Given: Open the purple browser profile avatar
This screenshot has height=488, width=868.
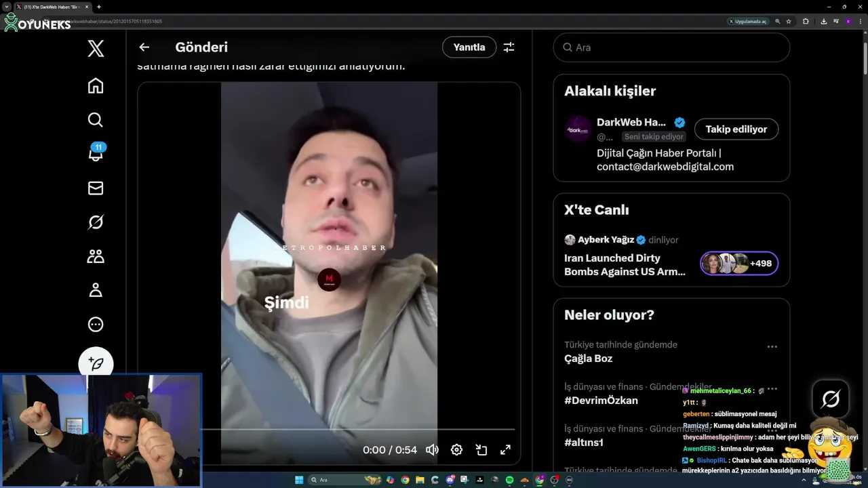Looking at the screenshot, I should pos(848,22).
